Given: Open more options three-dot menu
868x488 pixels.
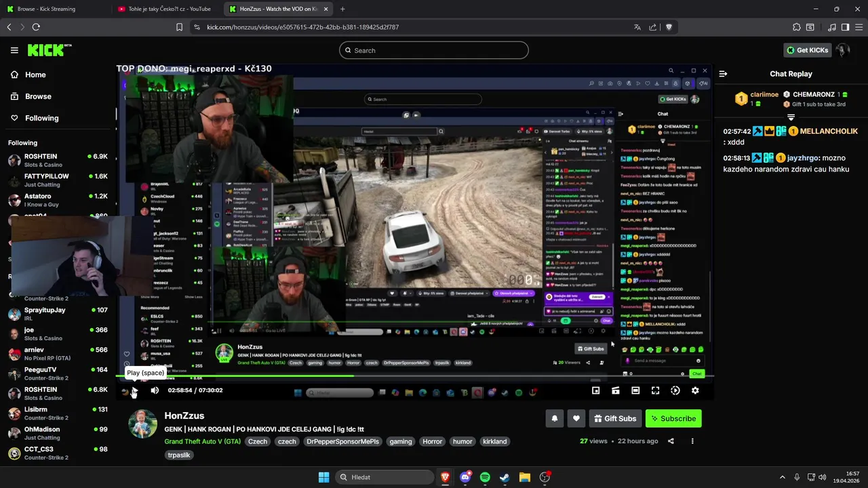Looking at the screenshot, I should pos(692,441).
